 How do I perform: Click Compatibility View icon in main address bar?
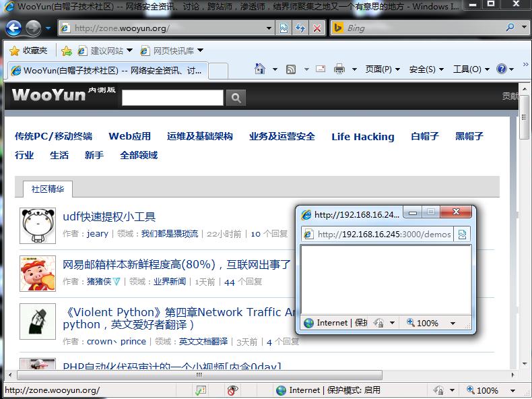(x=284, y=28)
